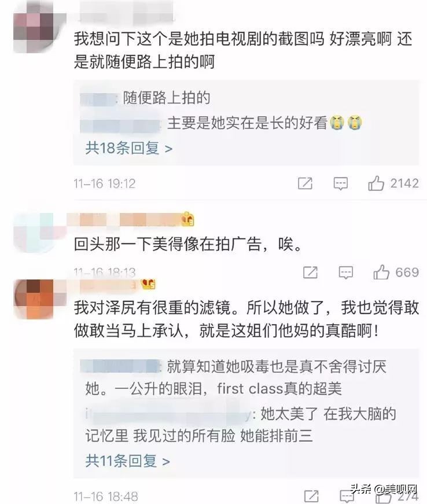Tap member badge beside second commenter's name
427x504 pixels.
point(187,219)
